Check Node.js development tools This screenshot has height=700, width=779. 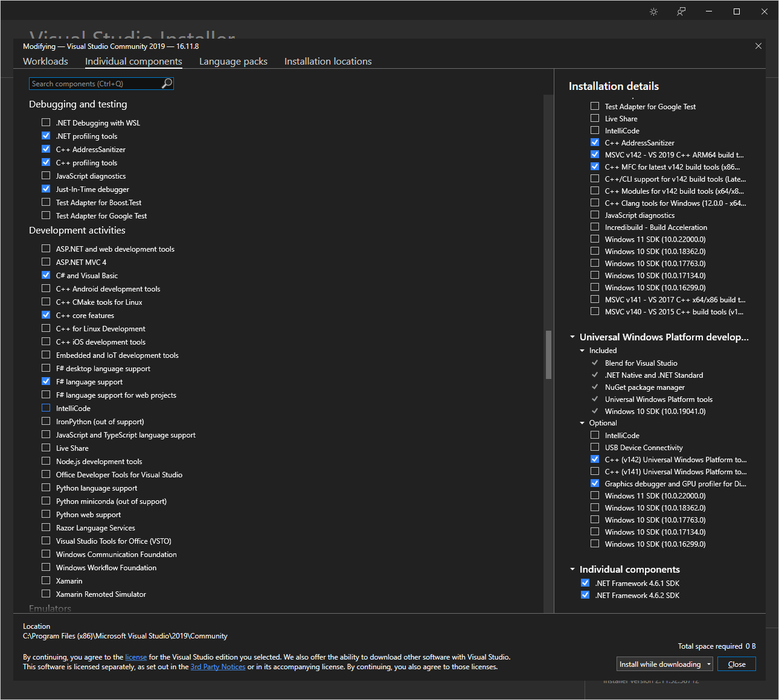point(46,461)
